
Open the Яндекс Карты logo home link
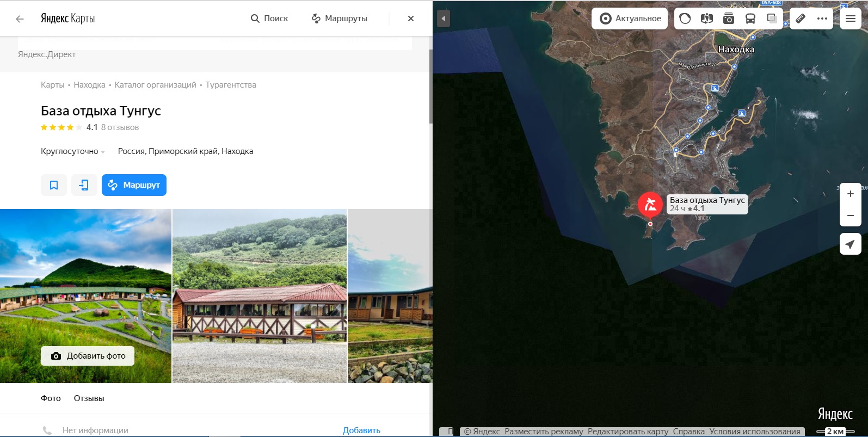(68, 19)
